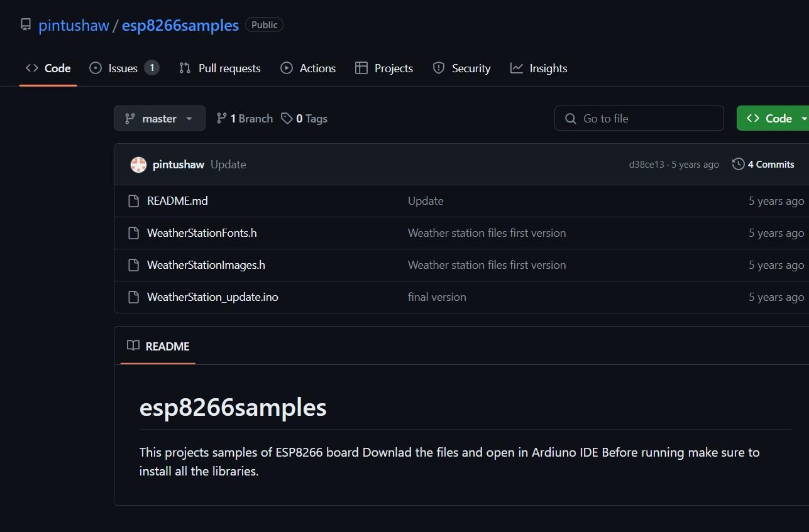The height and width of the screenshot is (532, 809).
Task: Click the branch icon beside 1 Branch
Action: tap(221, 118)
